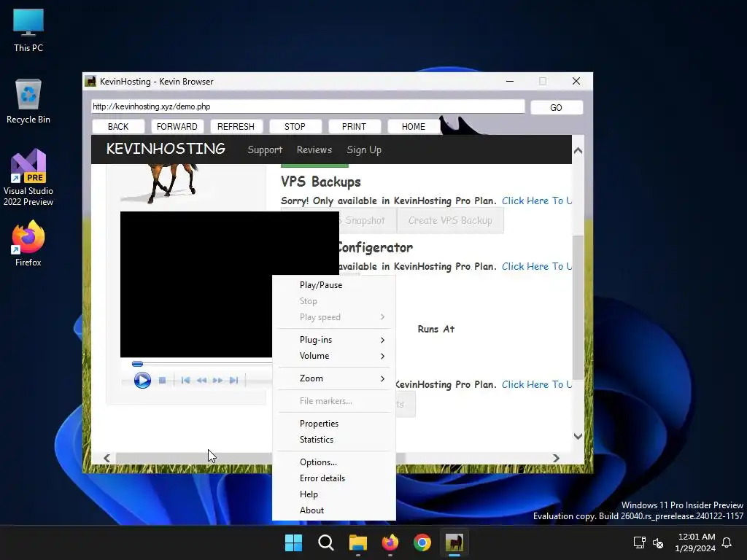This screenshot has height=560, width=747.
Task: Click upgrade link beside Configerator
Action: tap(537, 267)
